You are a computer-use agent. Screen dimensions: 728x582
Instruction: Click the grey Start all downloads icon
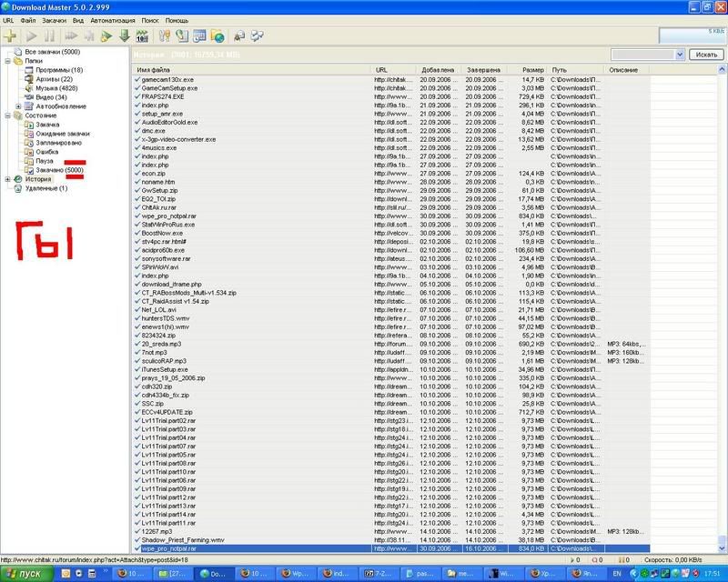[71, 35]
